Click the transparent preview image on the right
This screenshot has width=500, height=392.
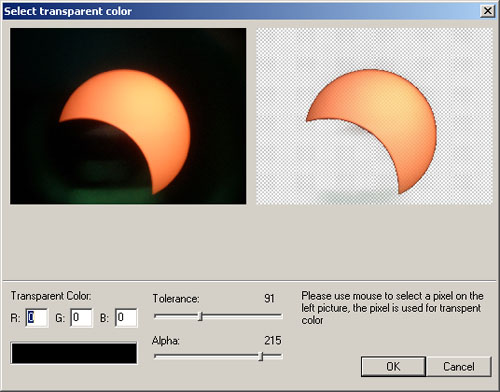click(x=374, y=116)
